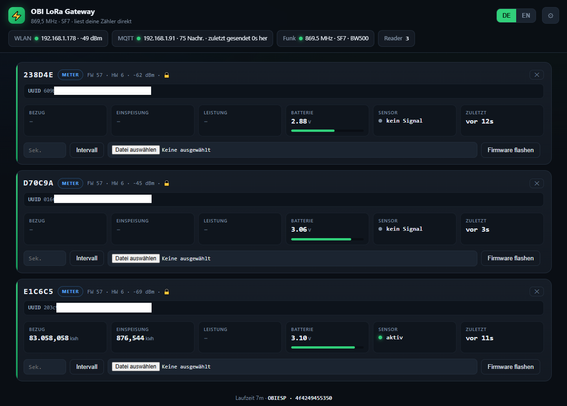Viewport: 567px width, 406px height.
Task: Set Intervall for meter D70C9A
Action: 87,258
